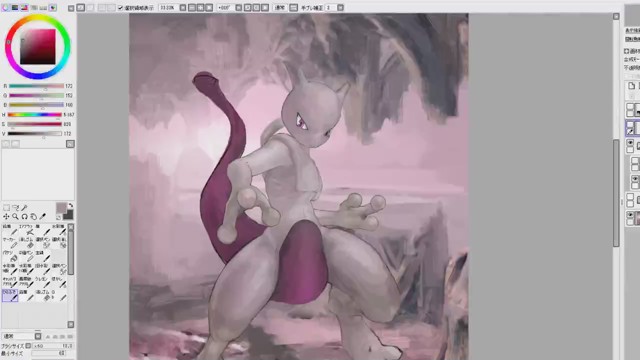This screenshot has height=360, width=640.
Task: Click the brush list scrollbar
Action: pyautogui.click(x=71, y=252)
